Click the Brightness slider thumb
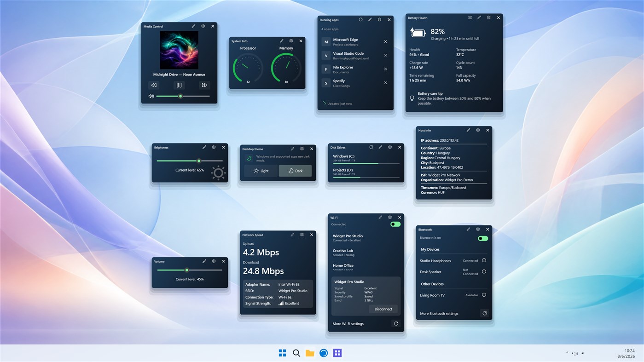 pyautogui.click(x=199, y=161)
